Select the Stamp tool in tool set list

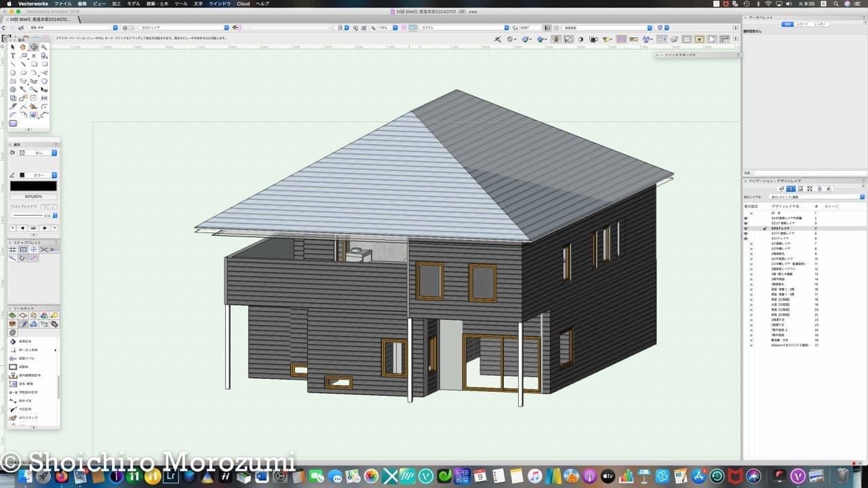(x=27, y=418)
